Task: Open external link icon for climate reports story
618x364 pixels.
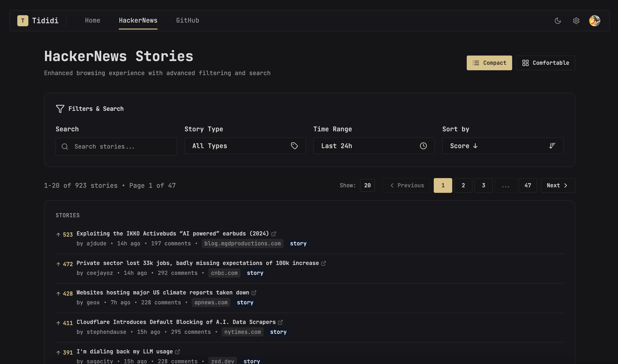Action: [x=254, y=293]
